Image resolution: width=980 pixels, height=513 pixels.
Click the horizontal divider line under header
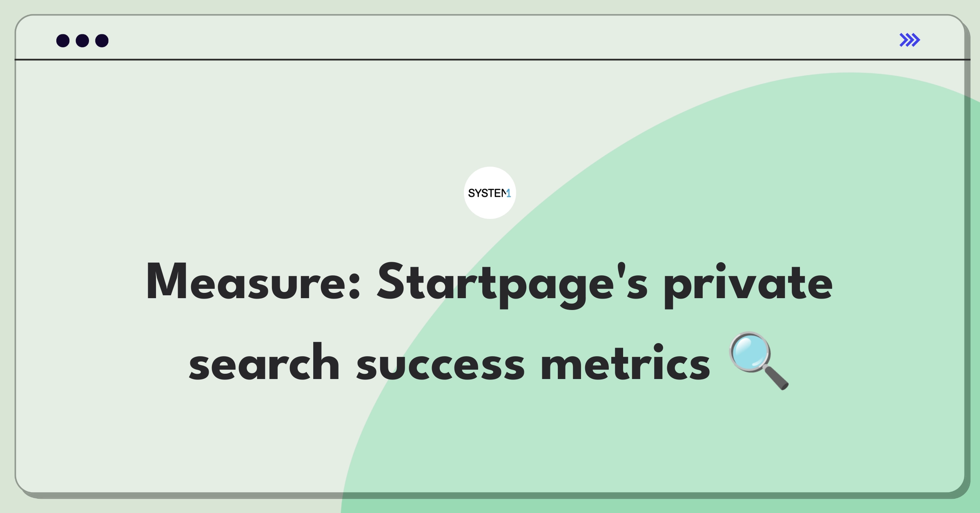[x=492, y=60]
